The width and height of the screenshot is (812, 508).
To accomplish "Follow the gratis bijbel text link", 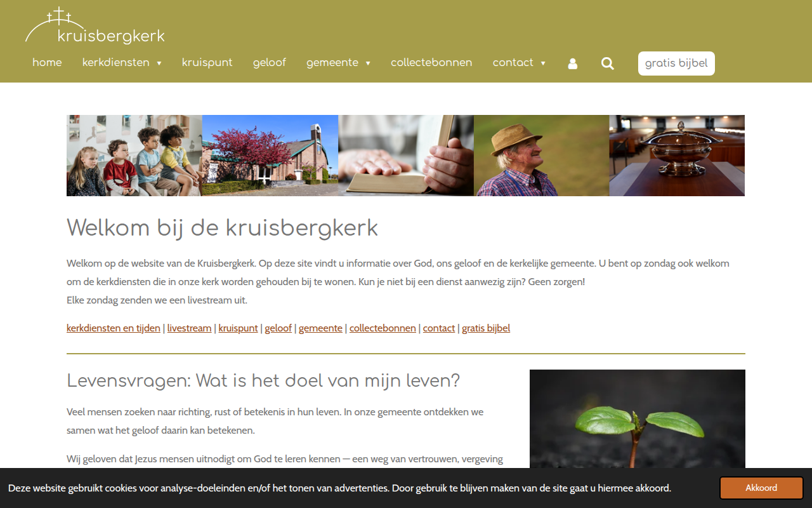I will coord(486,328).
